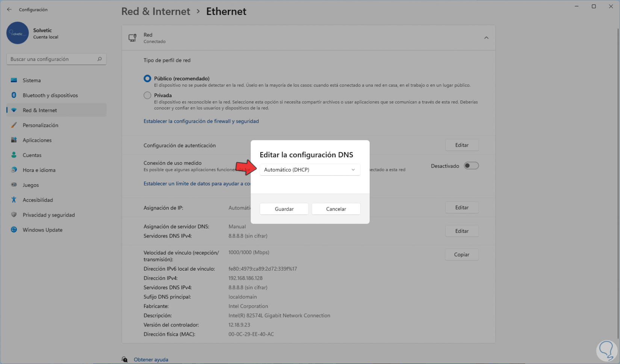This screenshot has height=364, width=620.
Task: Click the Personalización paintbrush icon
Action: [14, 125]
